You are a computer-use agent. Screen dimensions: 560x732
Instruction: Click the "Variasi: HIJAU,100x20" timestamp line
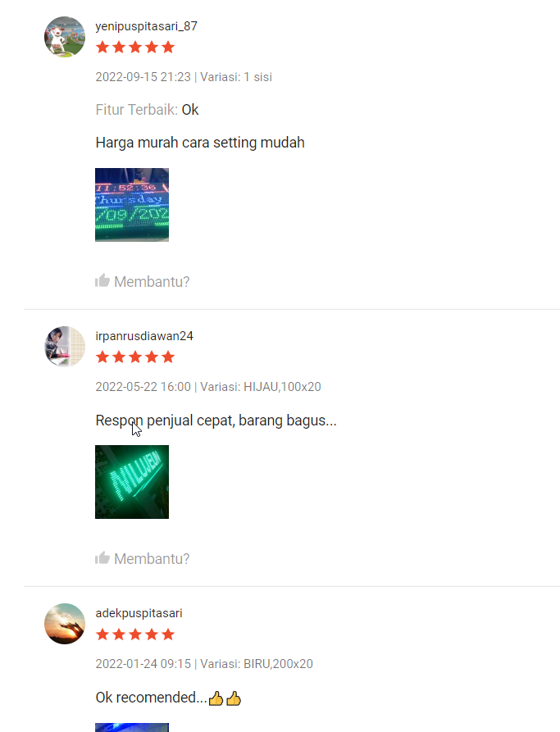click(208, 387)
